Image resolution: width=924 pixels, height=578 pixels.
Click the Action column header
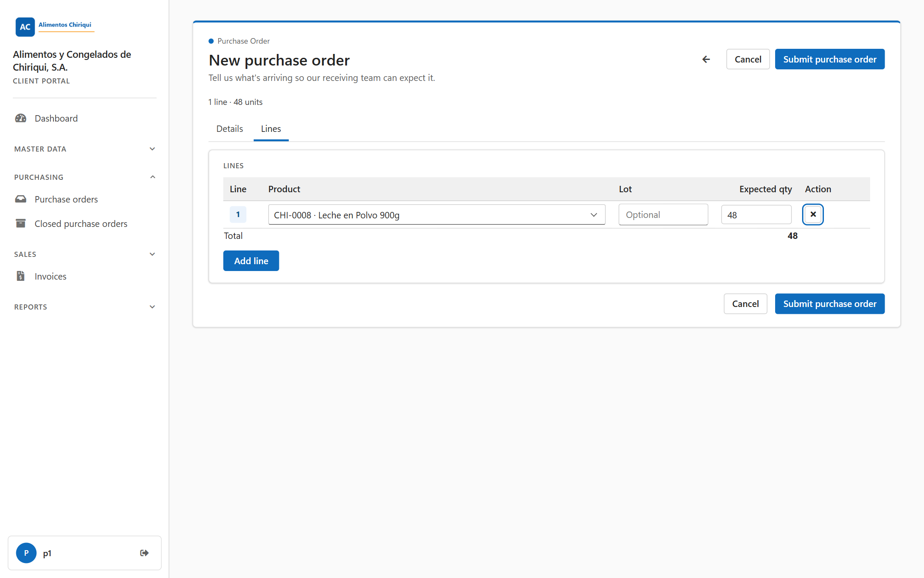[818, 189]
